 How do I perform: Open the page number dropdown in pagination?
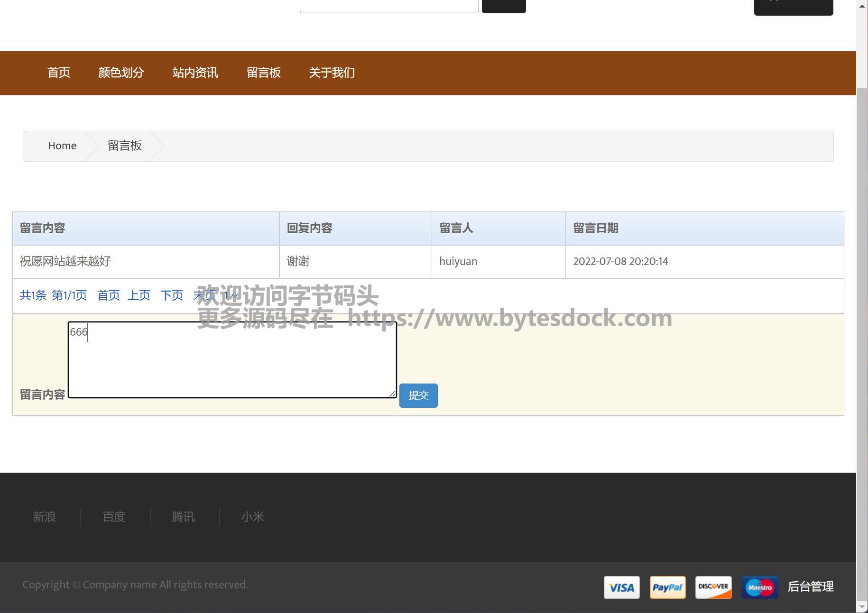[231, 296]
